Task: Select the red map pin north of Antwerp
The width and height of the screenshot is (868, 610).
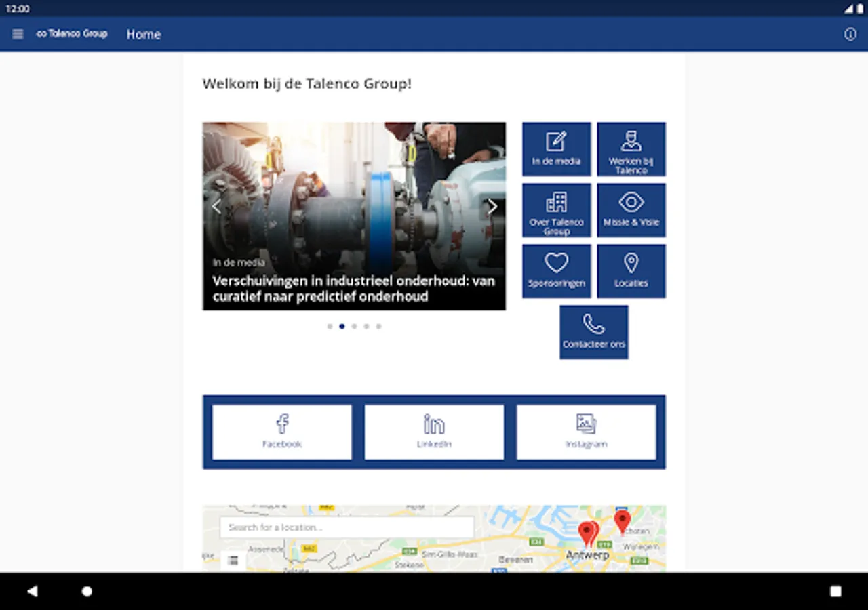Action: [x=622, y=522]
